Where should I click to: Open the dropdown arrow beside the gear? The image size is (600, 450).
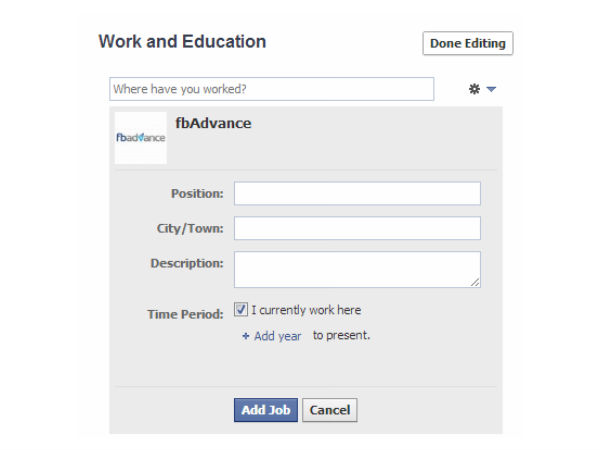[491, 90]
